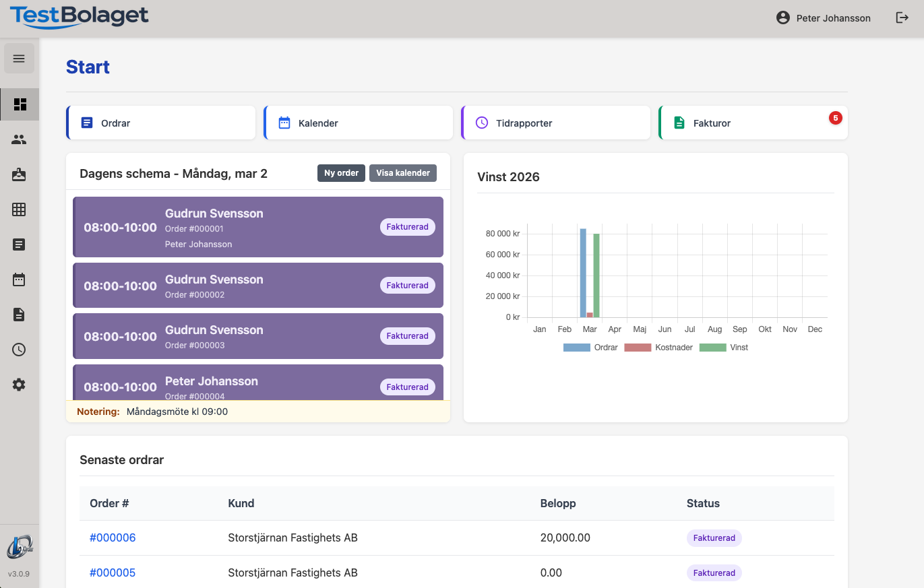Viewport: 924px width, 588px height.
Task: Open the people icon in the sidebar
Action: (x=19, y=139)
